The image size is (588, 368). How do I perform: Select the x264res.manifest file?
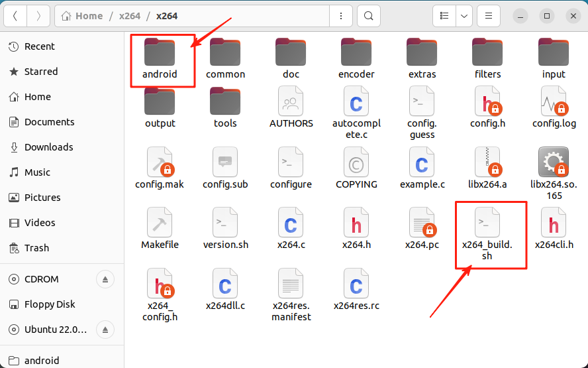click(291, 295)
